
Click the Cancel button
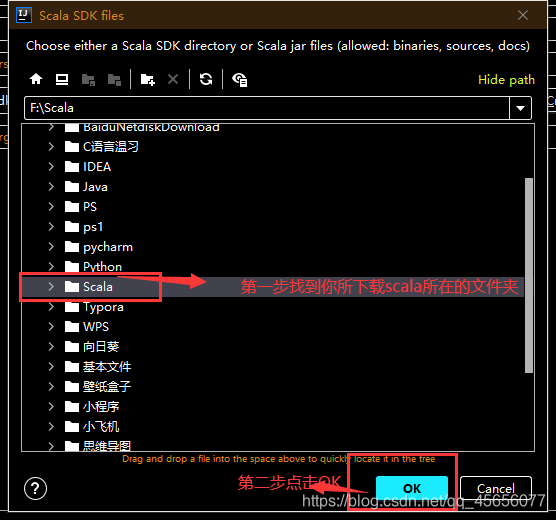pos(496,488)
